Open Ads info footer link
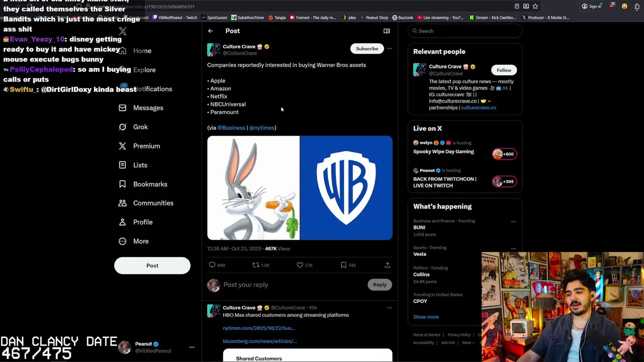The width and height of the screenshot is (644, 362). pyautogui.click(x=448, y=343)
